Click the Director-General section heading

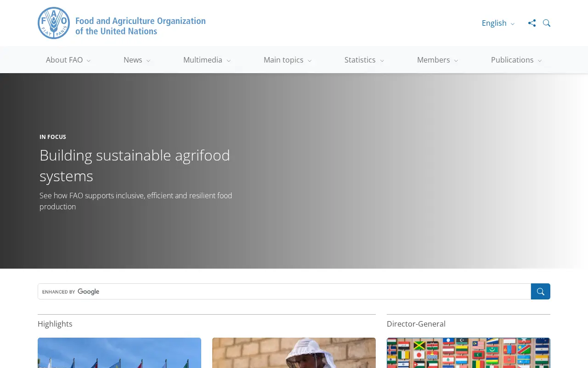pos(416,324)
